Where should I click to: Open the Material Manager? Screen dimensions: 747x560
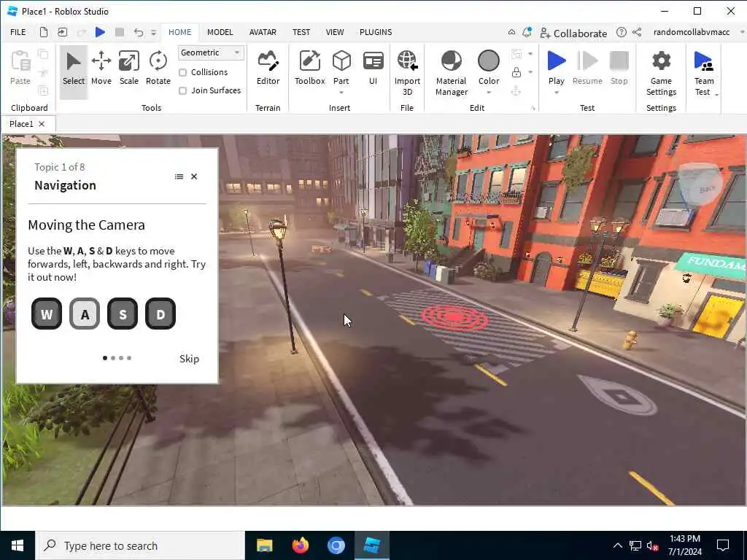click(451, 72)
